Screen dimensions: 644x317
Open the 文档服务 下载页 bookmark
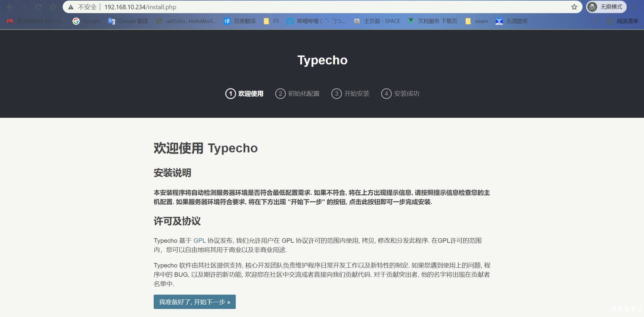pos(433,21)
